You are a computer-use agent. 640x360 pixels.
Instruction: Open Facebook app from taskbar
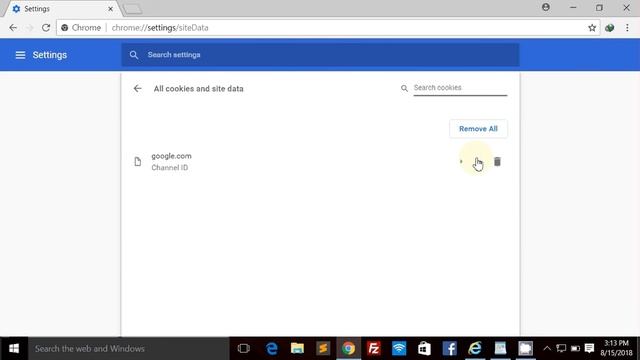point(449,349)
